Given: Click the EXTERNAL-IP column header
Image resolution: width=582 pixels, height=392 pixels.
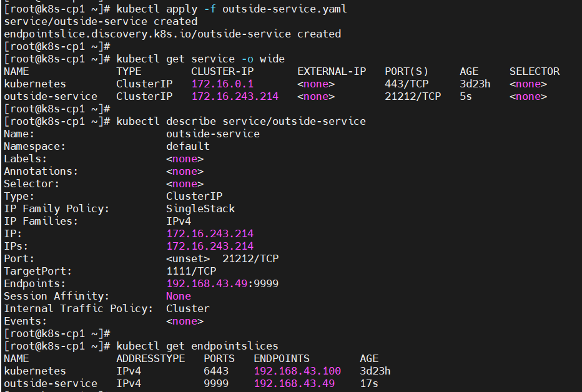Looking at the screenshot, I should (332, 72).
